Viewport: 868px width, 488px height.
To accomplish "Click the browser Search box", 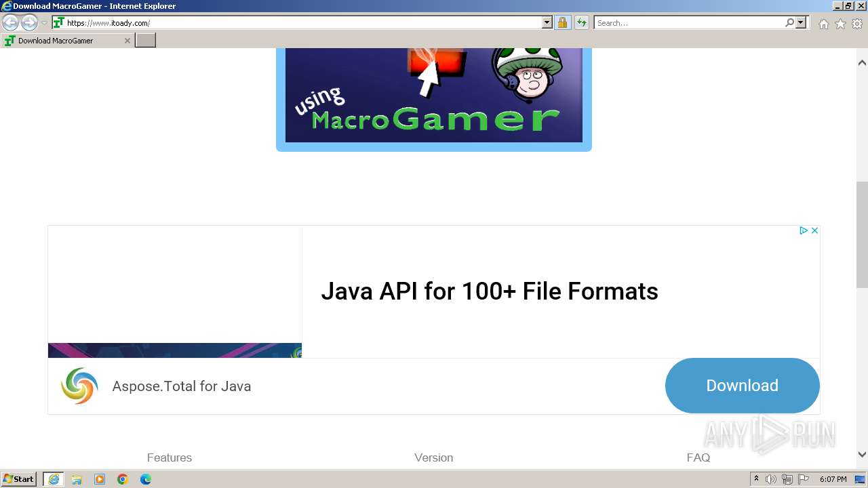I will click(688, 23).
